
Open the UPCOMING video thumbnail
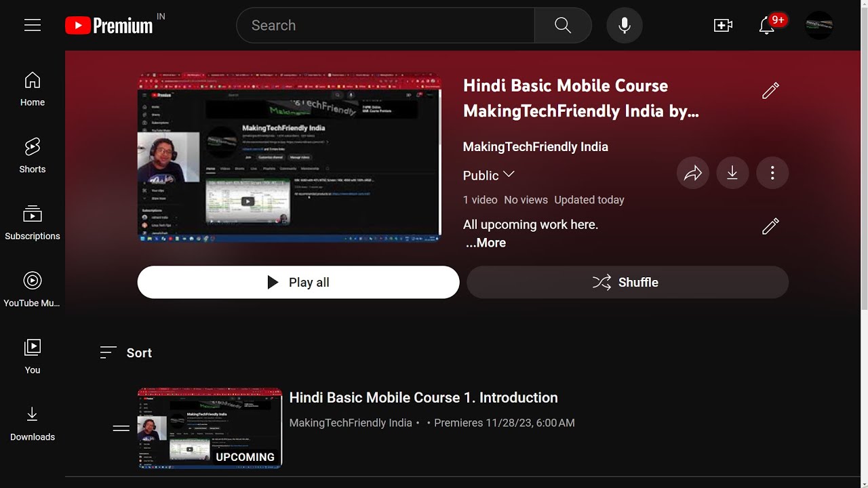point(210,428)
